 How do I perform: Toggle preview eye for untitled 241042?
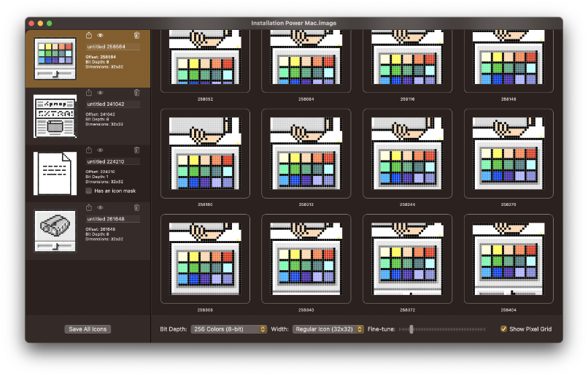(x=100, y=93)
